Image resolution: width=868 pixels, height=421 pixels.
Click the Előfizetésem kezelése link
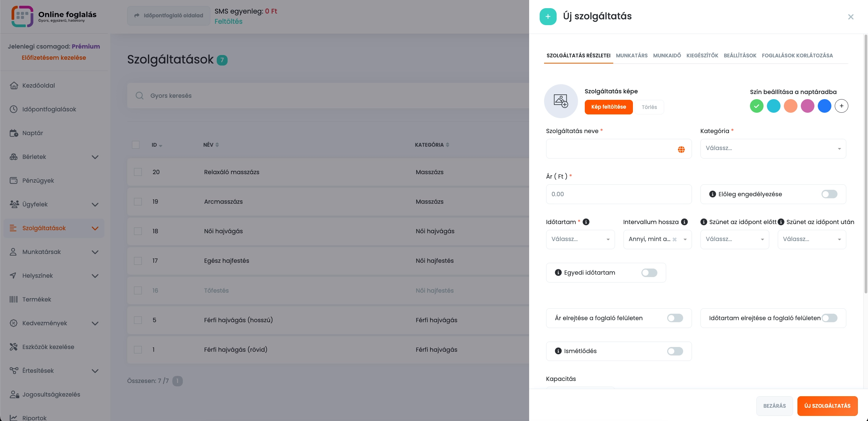pyautogui.click(x=54, y=58)
